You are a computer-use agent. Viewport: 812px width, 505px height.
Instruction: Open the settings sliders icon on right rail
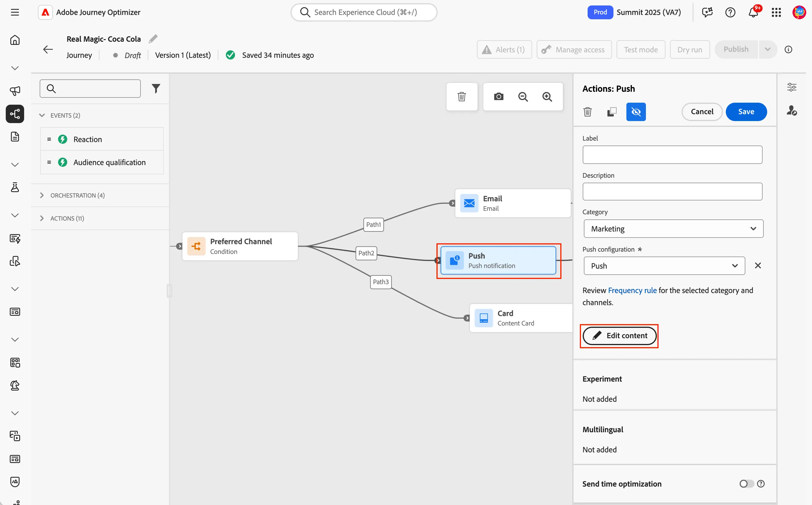pos(792,87)
